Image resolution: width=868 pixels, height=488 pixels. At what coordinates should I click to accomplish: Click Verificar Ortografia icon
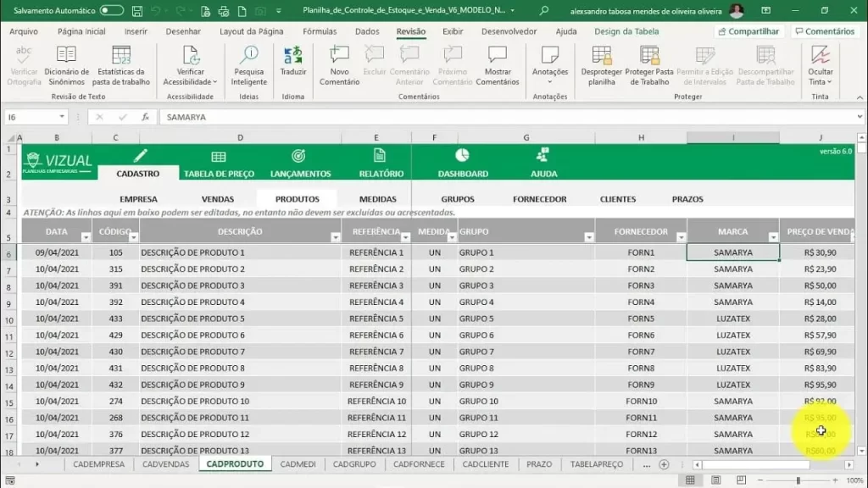[24, 55]
